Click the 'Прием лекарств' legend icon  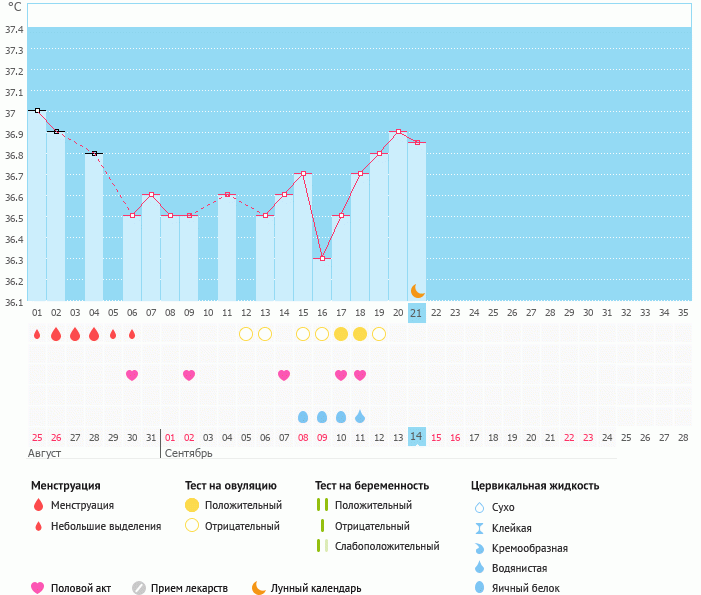click(139, 588)
